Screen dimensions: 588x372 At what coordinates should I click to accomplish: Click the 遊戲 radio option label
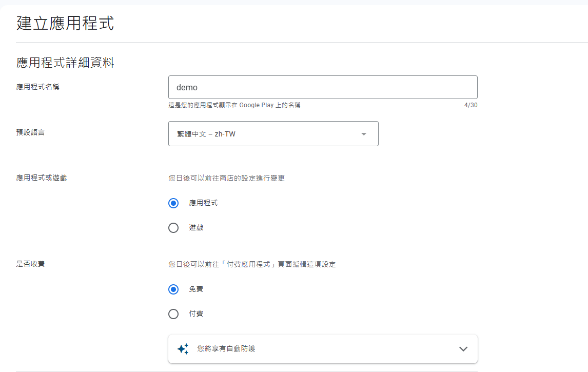[x=196, y=228]
